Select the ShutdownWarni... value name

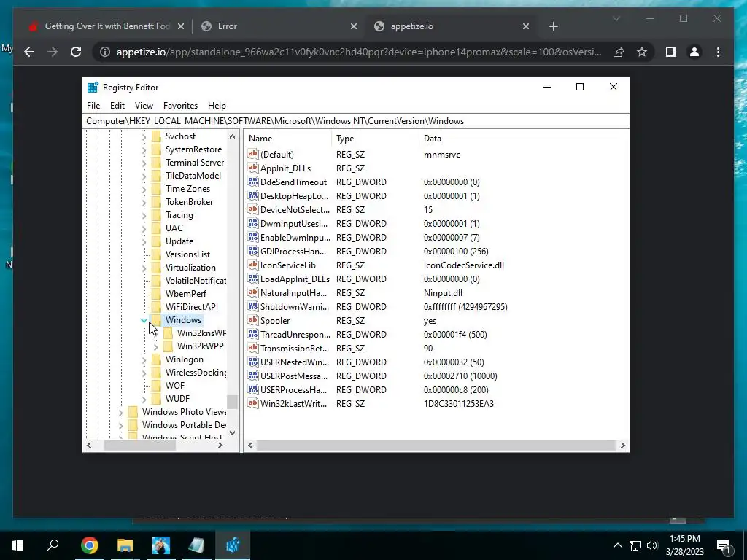pyautogui.click(x=295, y=307)
